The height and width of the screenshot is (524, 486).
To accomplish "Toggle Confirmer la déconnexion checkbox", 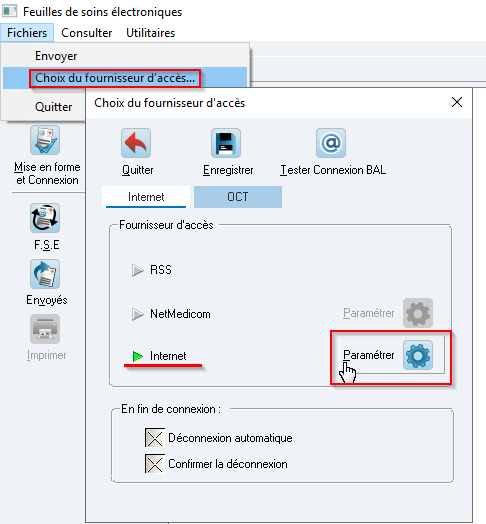I will point(155,464).
